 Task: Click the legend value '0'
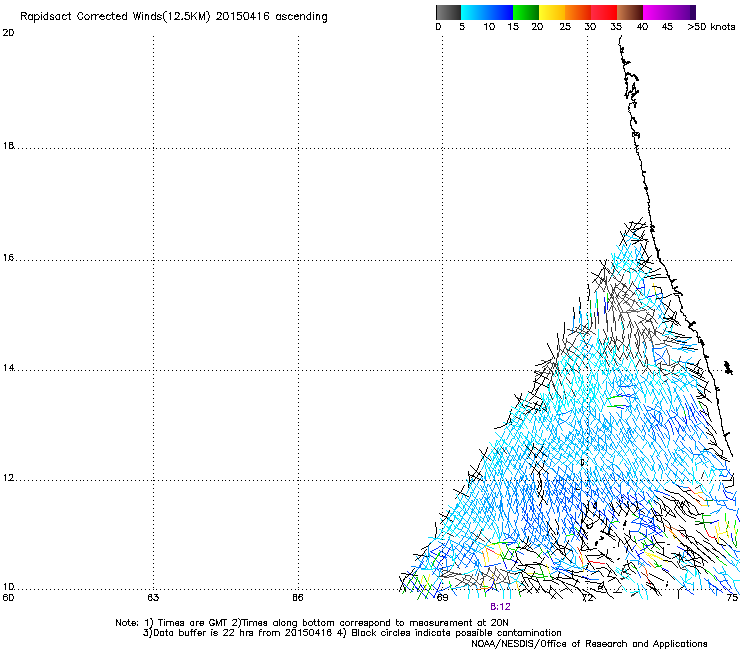(438, 27)
